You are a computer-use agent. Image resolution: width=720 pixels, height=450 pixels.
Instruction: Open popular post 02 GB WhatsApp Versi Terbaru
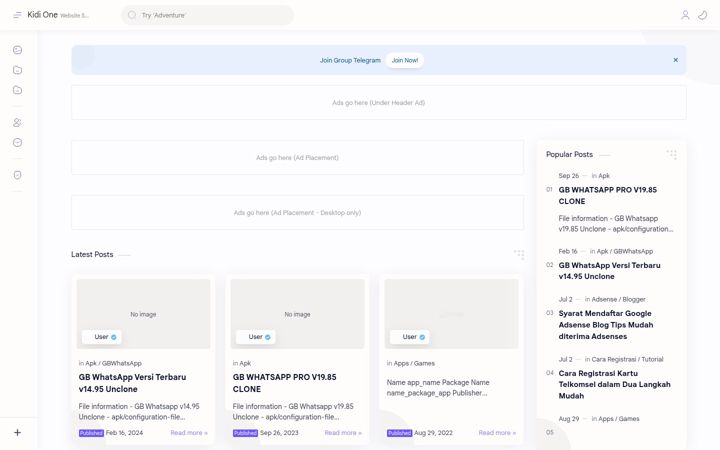point(609,271)
